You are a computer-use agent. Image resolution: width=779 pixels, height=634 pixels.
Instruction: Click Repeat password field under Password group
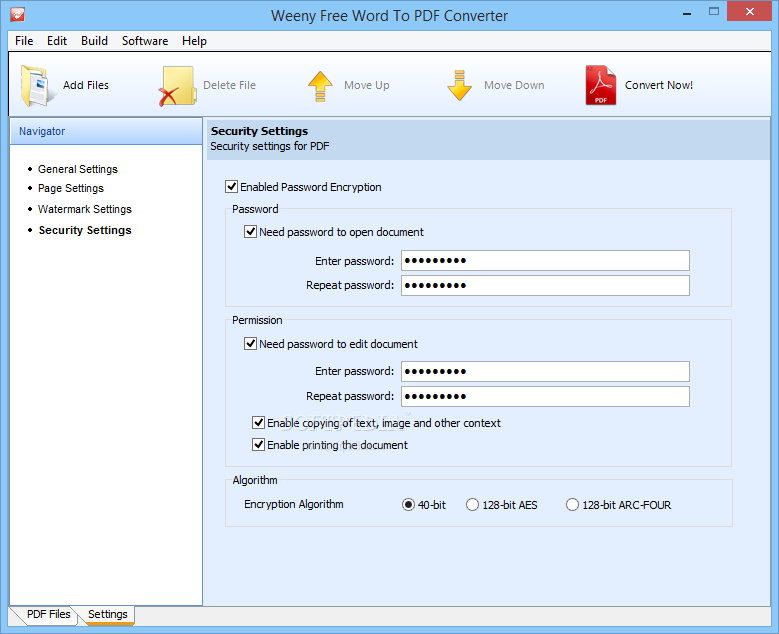coord(545,285)
